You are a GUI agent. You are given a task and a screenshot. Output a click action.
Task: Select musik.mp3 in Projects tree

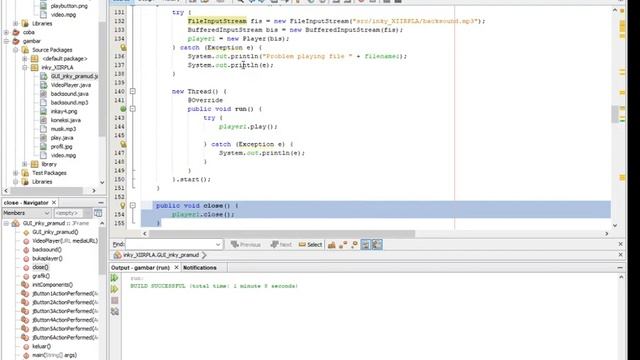click(63, 129)
